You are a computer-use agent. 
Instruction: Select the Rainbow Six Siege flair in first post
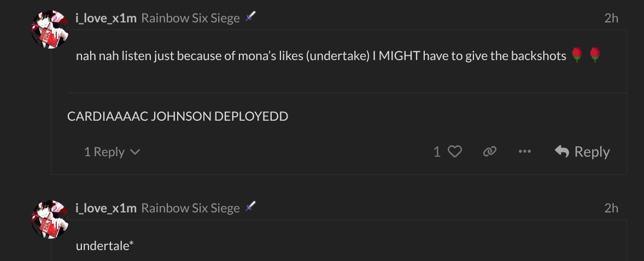(191, 18)
